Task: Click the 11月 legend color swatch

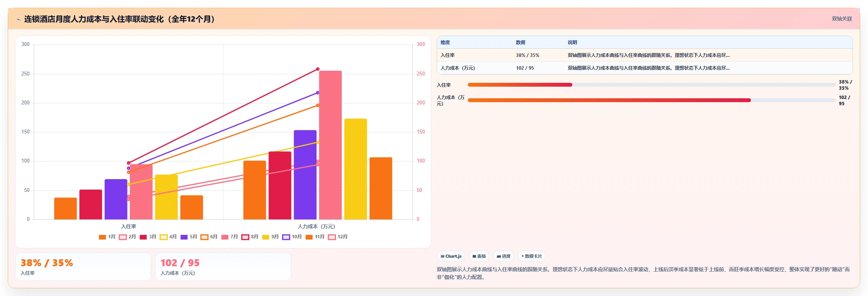Action: 309,237
